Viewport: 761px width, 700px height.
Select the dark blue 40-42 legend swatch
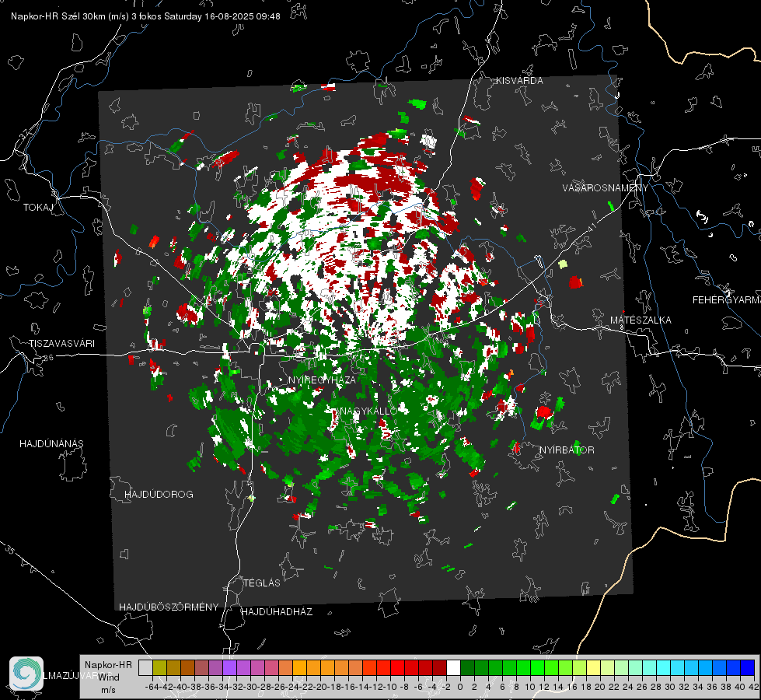click(748, 667)
